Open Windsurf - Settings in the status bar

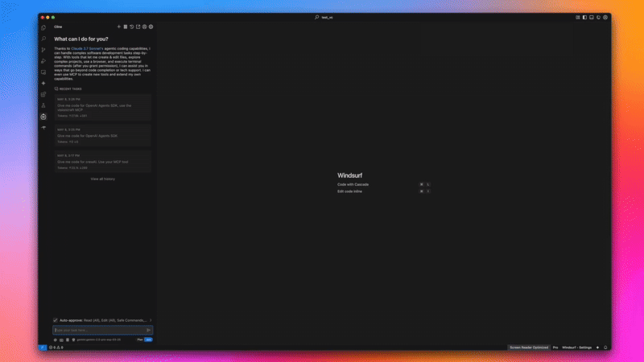coord(576,348)
